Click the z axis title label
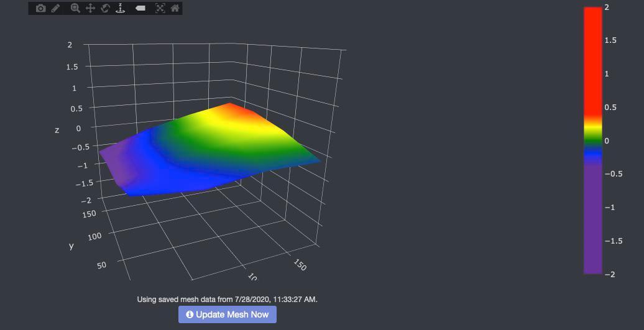The width and height of the screenshot is (644, 330). 57,130
